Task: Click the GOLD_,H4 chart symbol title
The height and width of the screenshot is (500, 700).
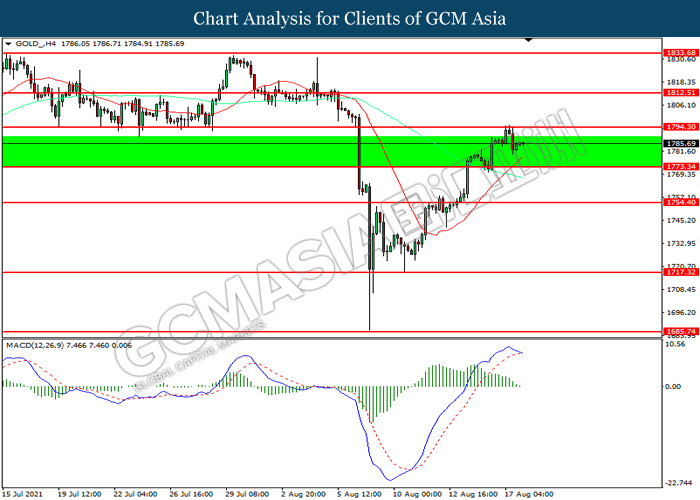Action: pyautogui.click(x=36, y=44)
